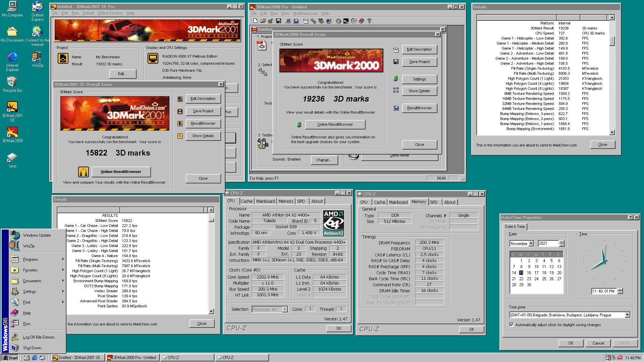
Task: Open the month dropdown showing November
Action: (x=531, y=243)
